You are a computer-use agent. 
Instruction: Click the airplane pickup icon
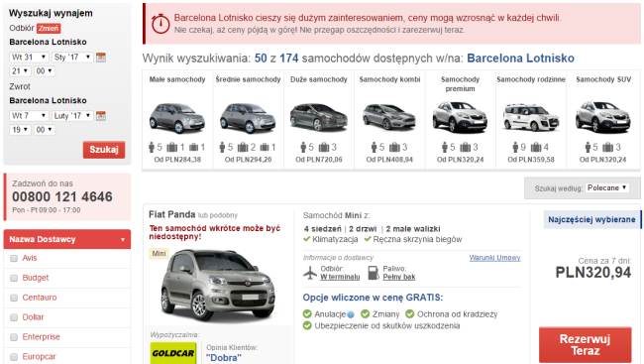(310, 273)
